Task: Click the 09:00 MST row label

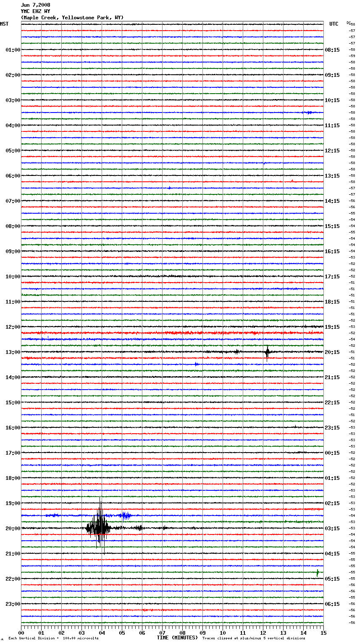Action: (13, 251)
